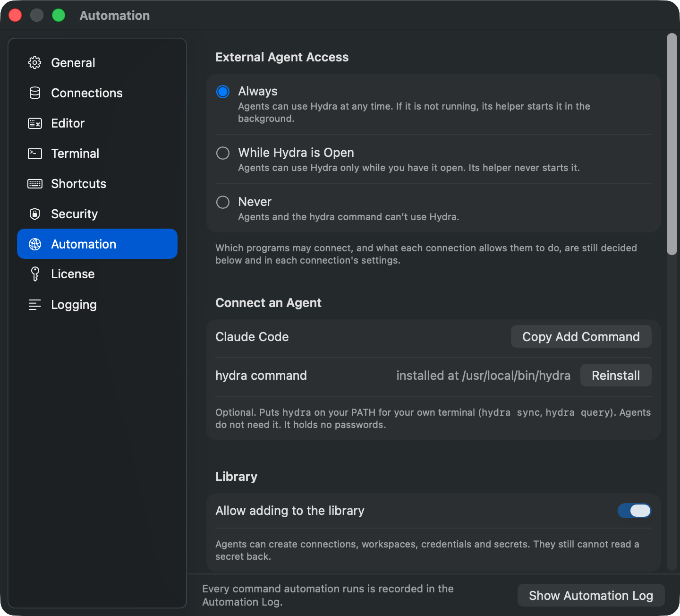Viewport: 680px width, 616px height.
Task: Click the License key icon
Action: [x=35, y=274]
